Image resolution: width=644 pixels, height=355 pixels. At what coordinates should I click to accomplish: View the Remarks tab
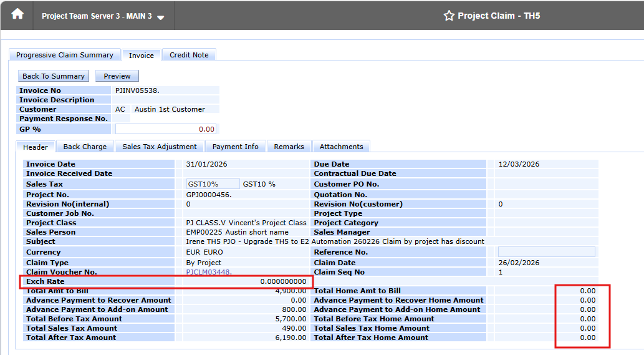click(289, 147)
